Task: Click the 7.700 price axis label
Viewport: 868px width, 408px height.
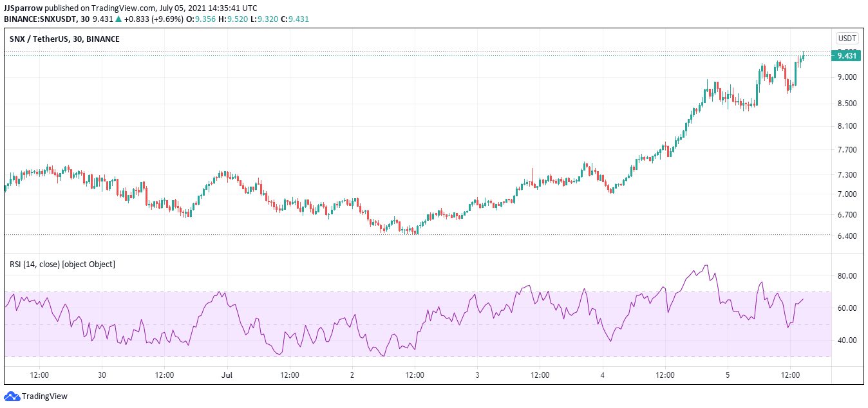Action: tap(846, 150)
